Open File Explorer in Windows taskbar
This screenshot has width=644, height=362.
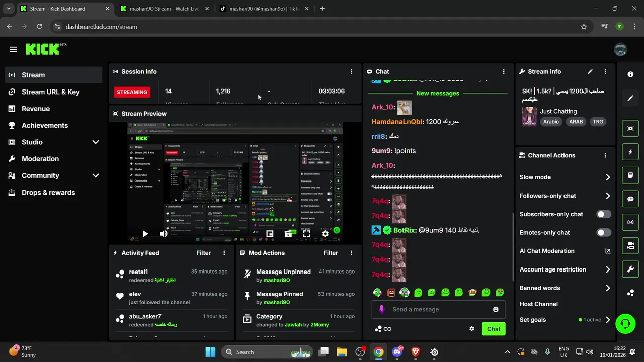point(342,352)
